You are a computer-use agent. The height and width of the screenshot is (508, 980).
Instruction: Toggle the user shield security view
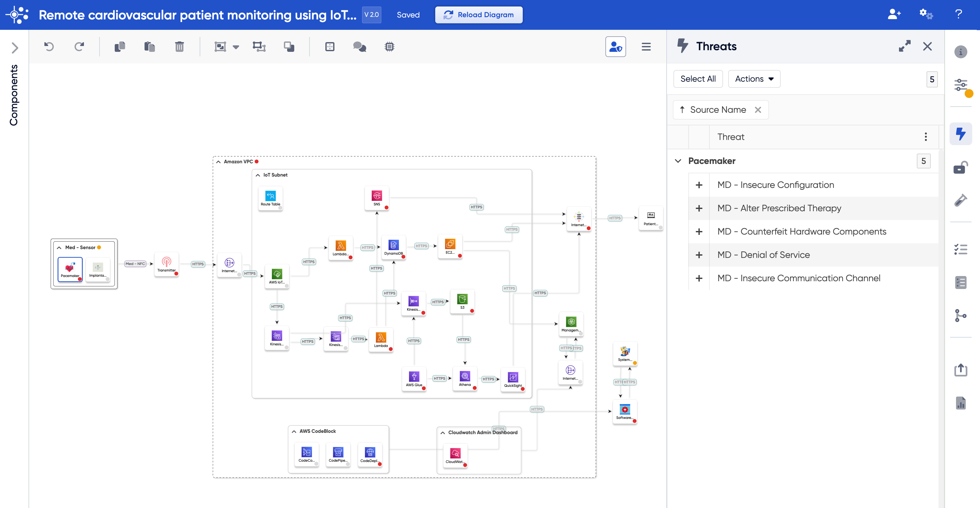click(615, 47)
